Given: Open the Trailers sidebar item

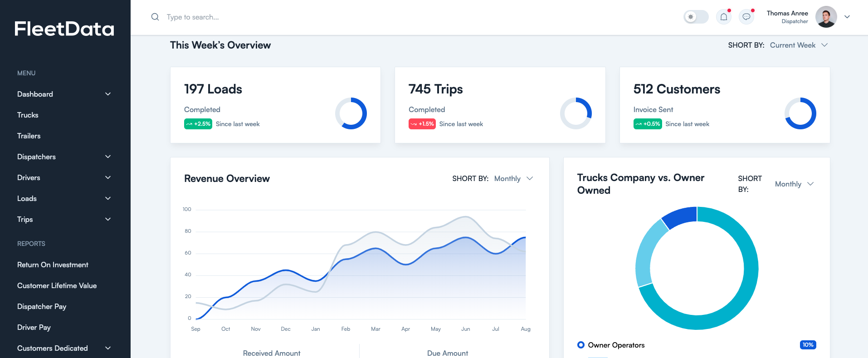Looking at the screenshot, I should click(29, 136).
